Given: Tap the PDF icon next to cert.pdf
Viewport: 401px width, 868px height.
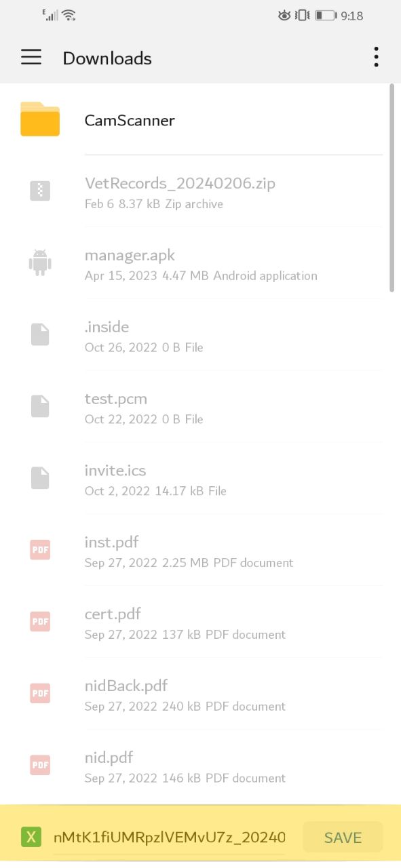Looking at the screenshot, I should (x=40, y=621).
